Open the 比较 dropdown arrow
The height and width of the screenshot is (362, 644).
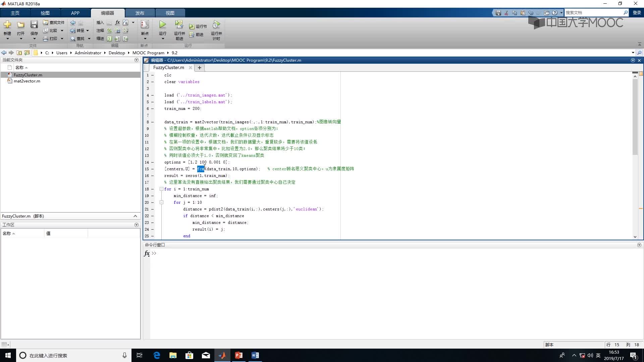click(x=62, y=31)
